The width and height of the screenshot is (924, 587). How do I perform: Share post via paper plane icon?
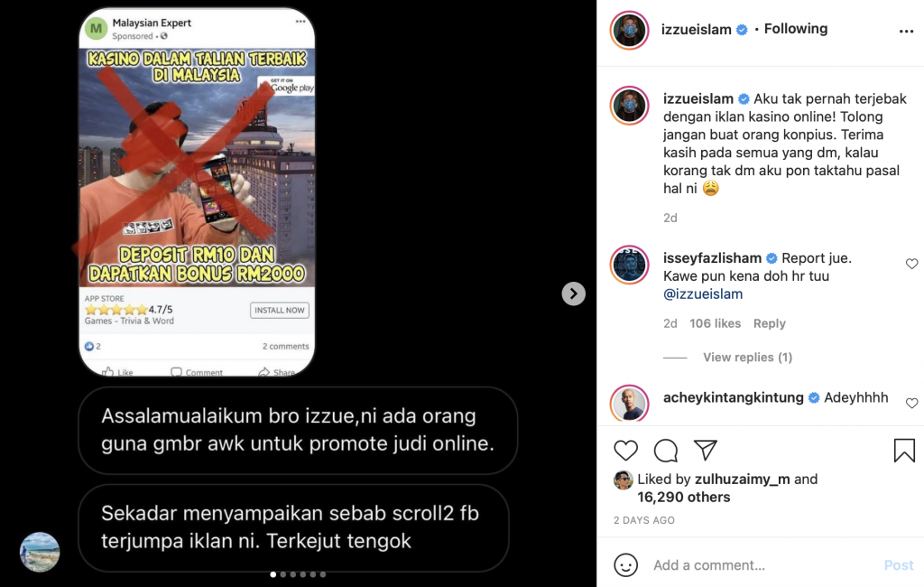pyautogui.click(x=706, y=450)
